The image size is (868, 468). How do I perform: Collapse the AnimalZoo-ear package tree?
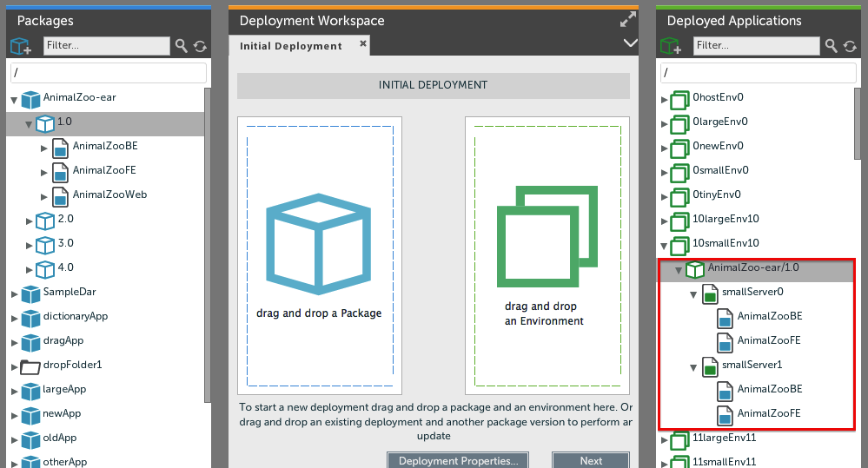14,100
